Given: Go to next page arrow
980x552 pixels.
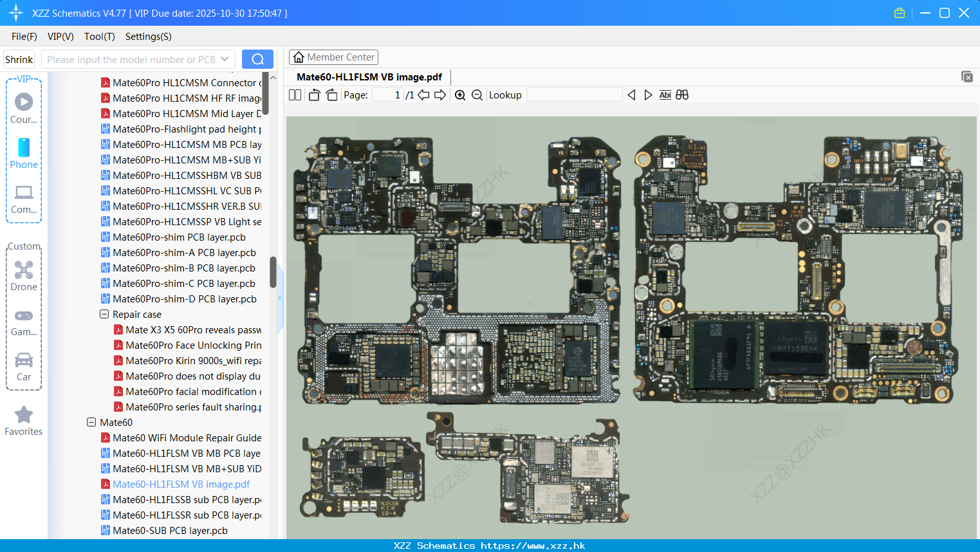Looking at the screenshot, I should pyautogui.click(x=440, y=95).
